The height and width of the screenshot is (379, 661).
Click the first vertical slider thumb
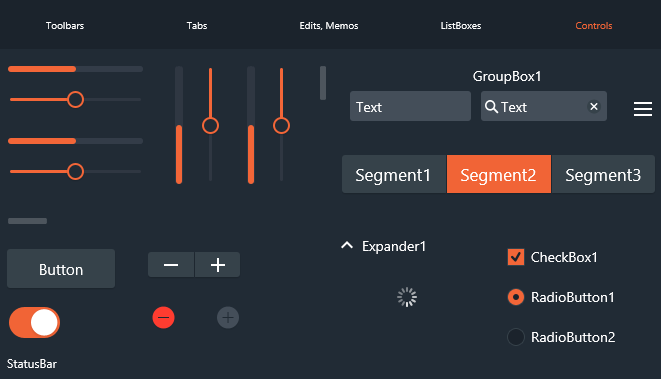click(210, 126)
